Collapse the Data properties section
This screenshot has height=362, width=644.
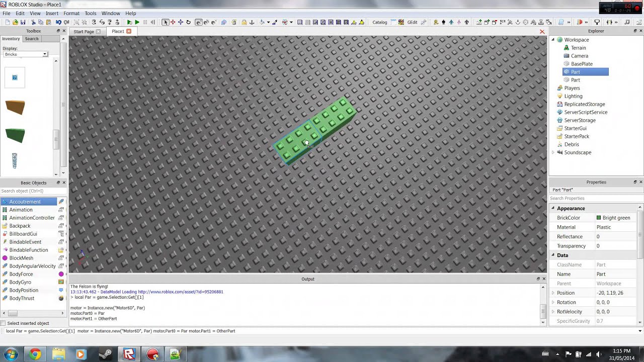[x=553, y=255]
